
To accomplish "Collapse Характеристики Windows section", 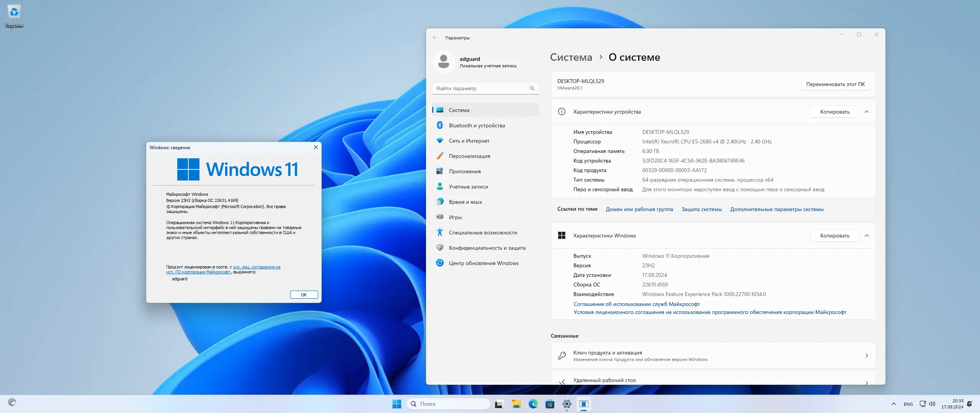I will pyautogui.click(x=867, y=236).
